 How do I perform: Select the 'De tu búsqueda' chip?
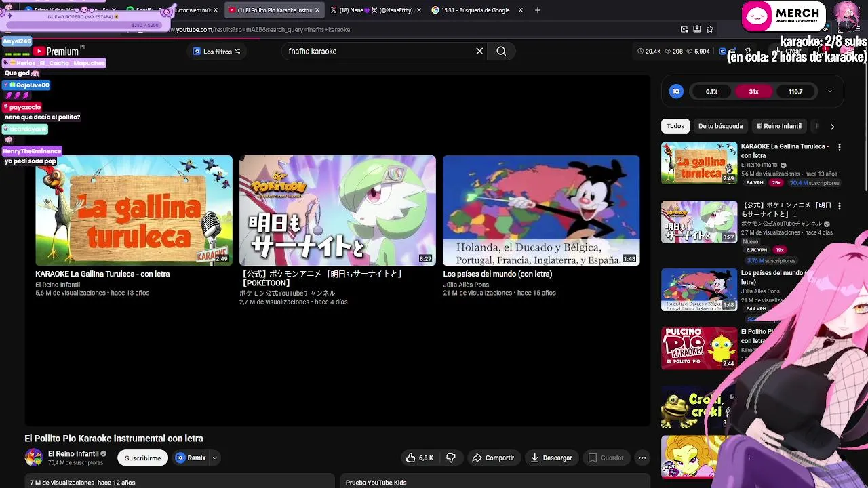click(720, 126)
